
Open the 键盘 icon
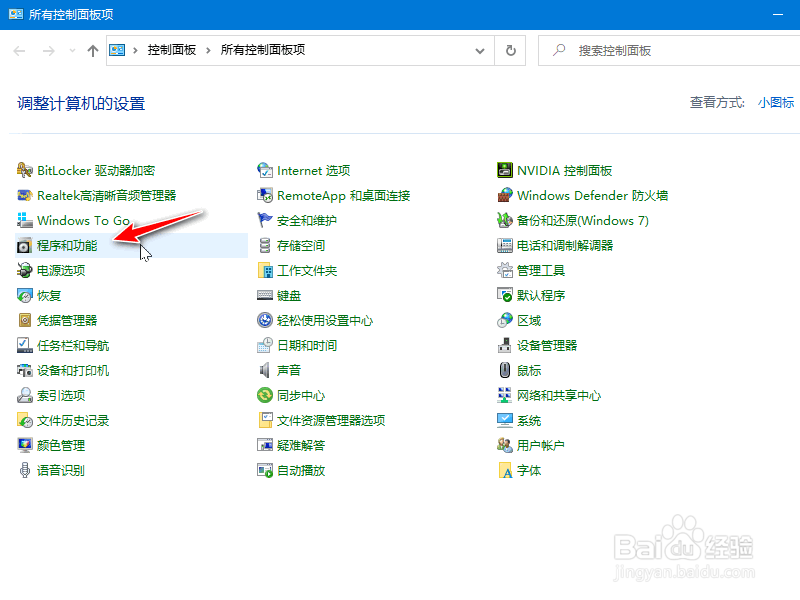(x=265, y=295)
